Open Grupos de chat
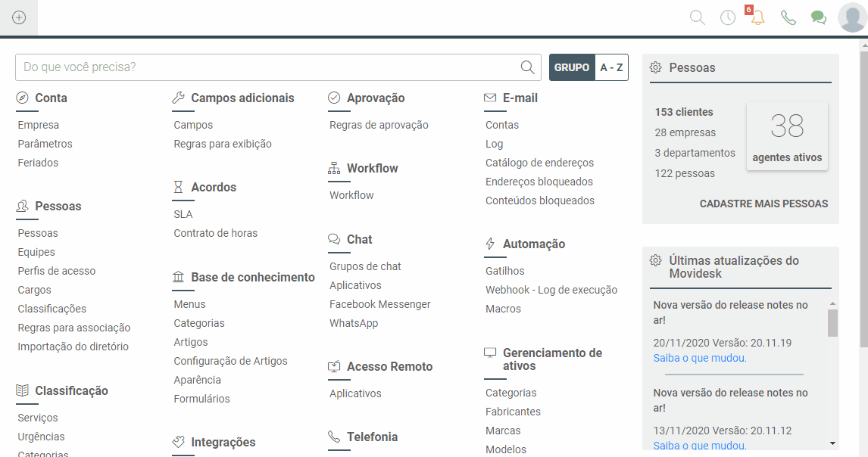Image resolution: width=868 pixels, height=457 pixels. point(365,266)
